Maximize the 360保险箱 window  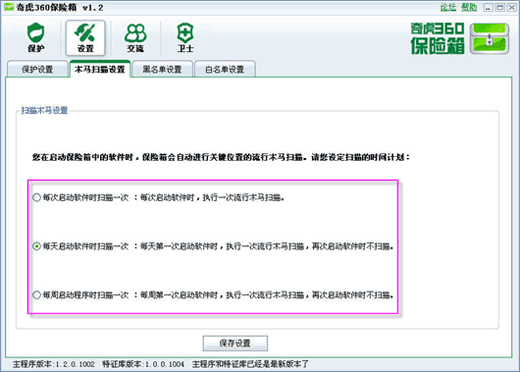500,7
